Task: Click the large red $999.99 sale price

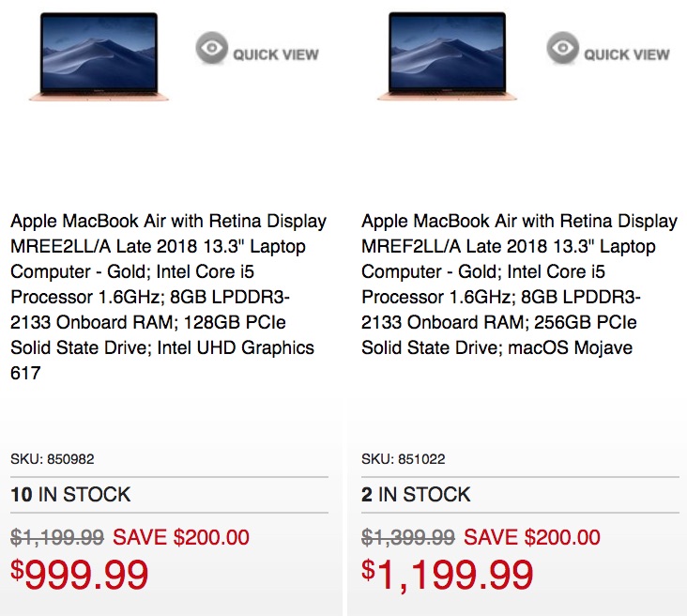Action: pos(80,575)
